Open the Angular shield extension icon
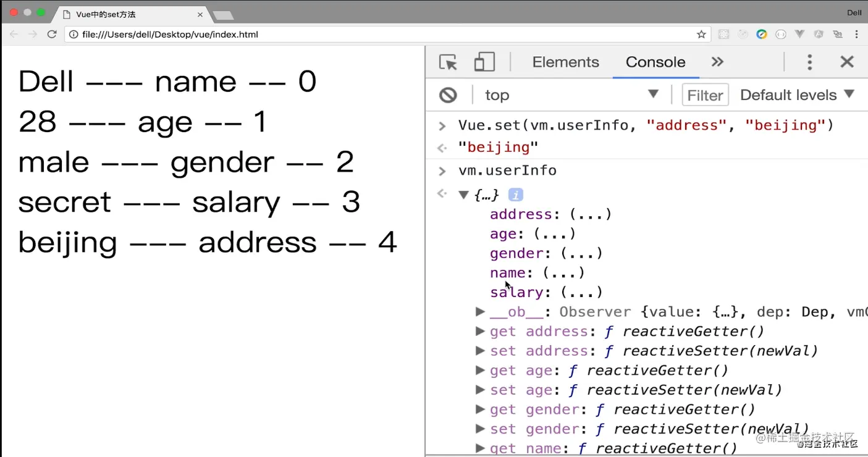The width and height of the screenshot is (868, 457). pyautogui.click(x=819, y=35)
